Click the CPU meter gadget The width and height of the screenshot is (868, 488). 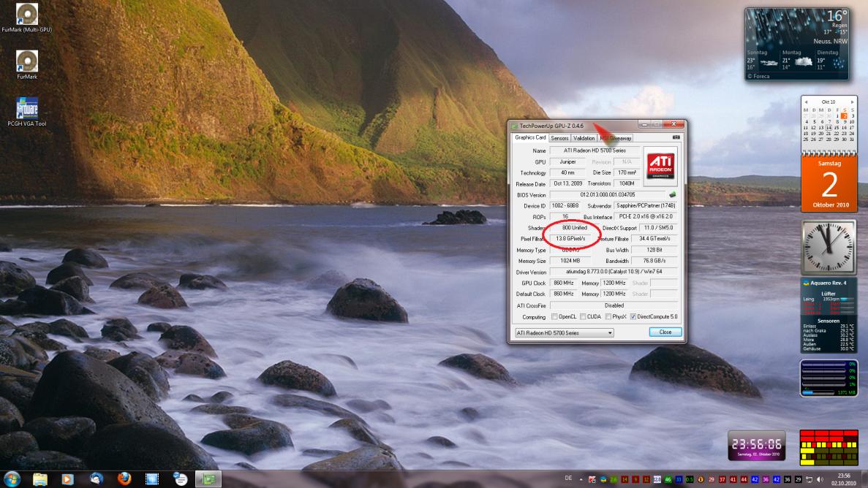click(829, 378)
